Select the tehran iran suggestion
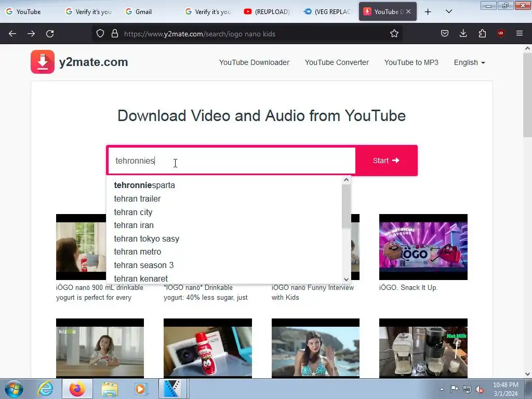 224,225
